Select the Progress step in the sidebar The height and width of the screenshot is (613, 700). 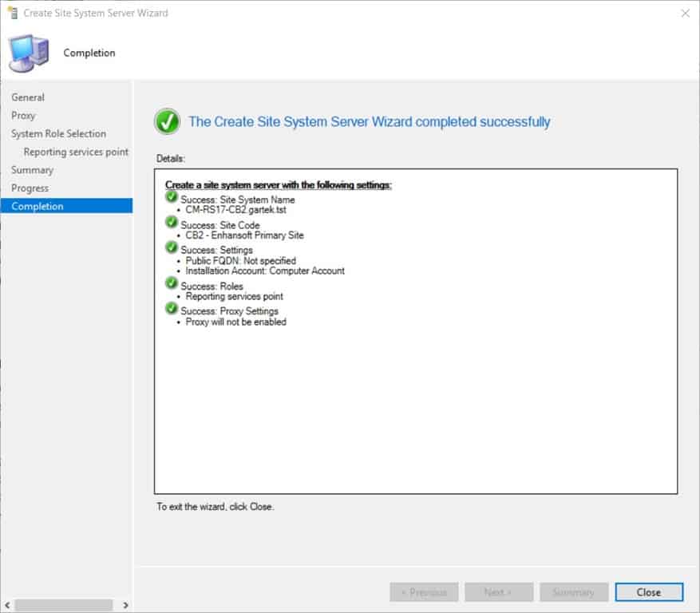click(30, 188)
